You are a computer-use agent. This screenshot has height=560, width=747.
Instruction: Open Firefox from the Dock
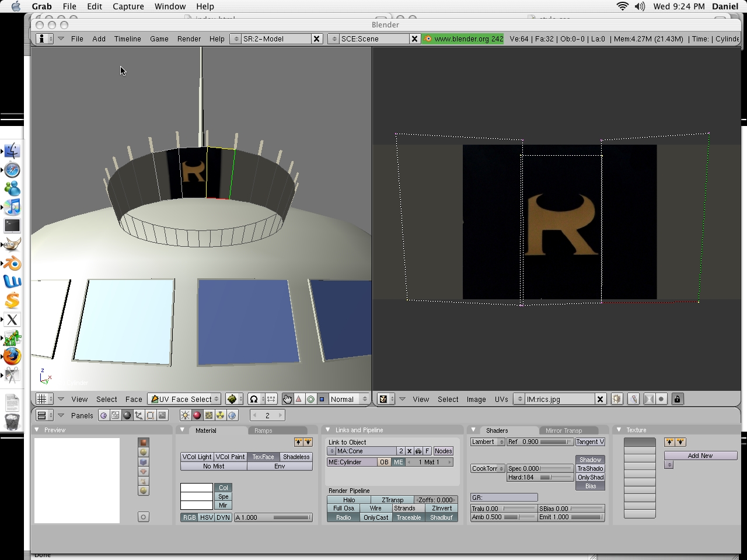12,356
